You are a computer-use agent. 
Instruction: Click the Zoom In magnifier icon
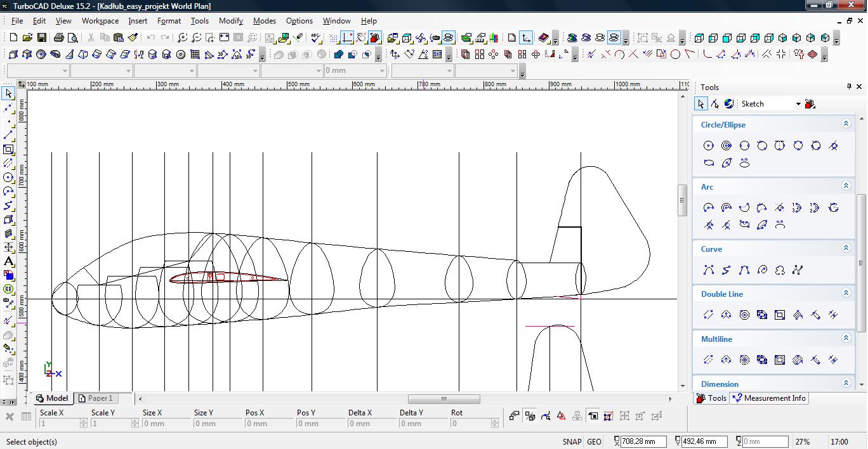(182, 38)
